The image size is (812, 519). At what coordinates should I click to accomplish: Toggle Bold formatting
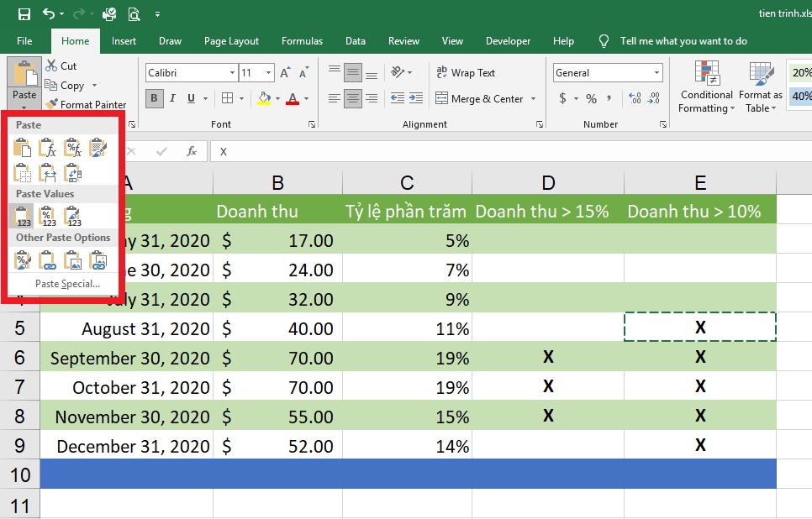tap(154, 97)
